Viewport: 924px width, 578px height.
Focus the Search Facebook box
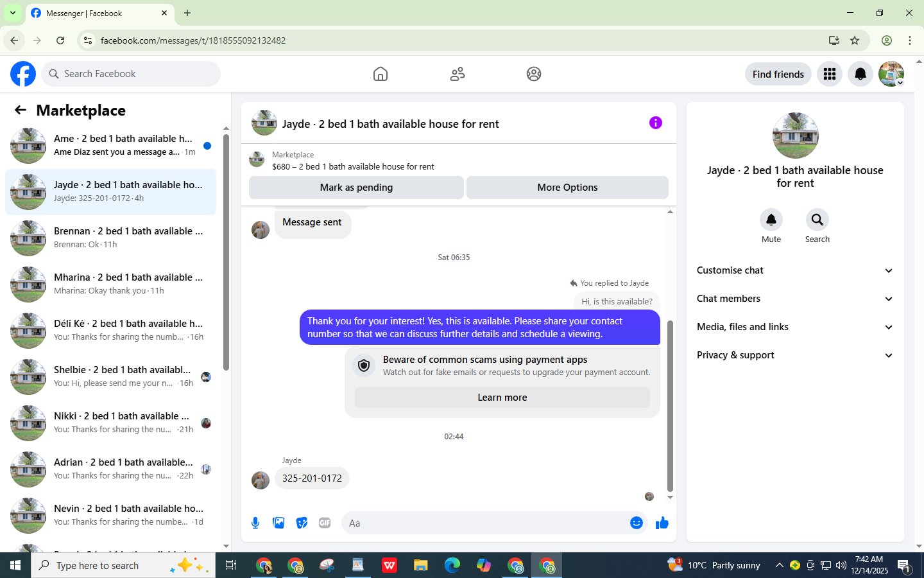click(131, 74)
